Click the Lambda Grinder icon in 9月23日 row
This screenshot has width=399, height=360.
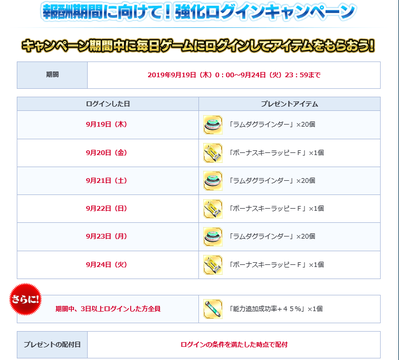point(213,237)
